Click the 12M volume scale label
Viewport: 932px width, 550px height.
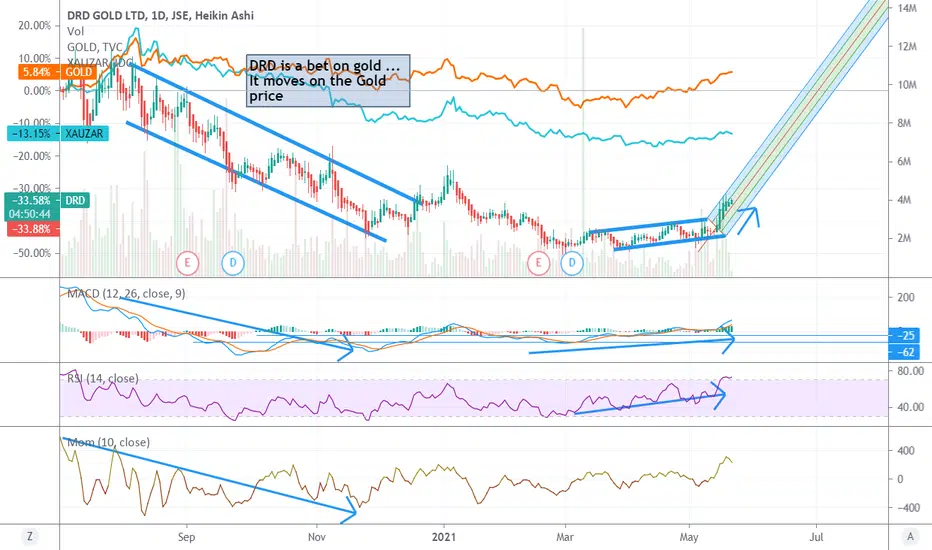[907, 46]
